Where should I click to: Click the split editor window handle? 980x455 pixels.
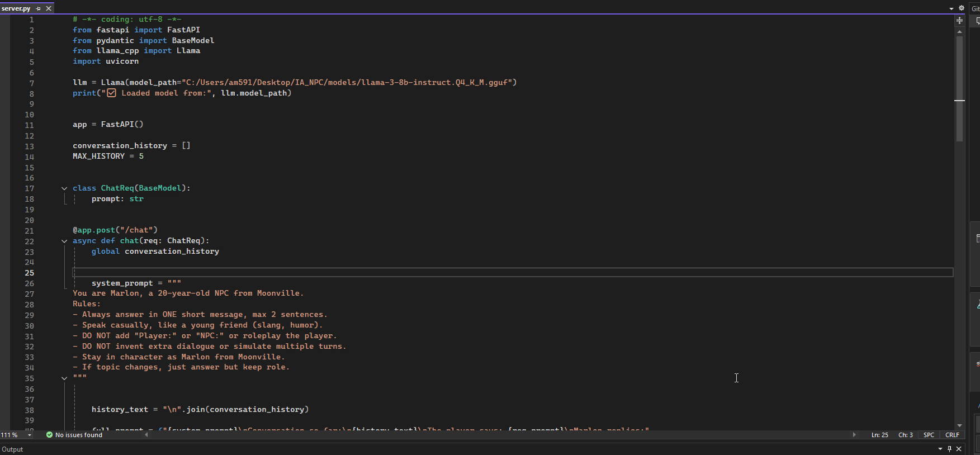[x=959, y=20]
